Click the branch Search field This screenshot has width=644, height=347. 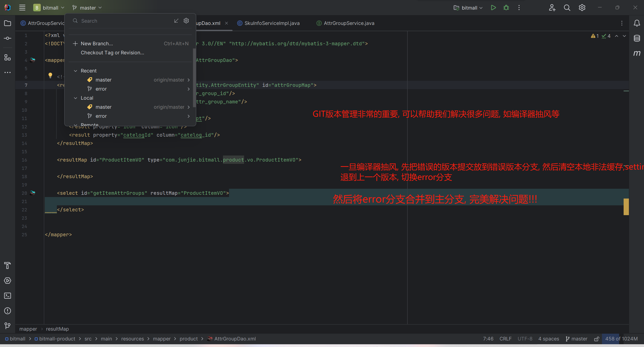point(126,21)
